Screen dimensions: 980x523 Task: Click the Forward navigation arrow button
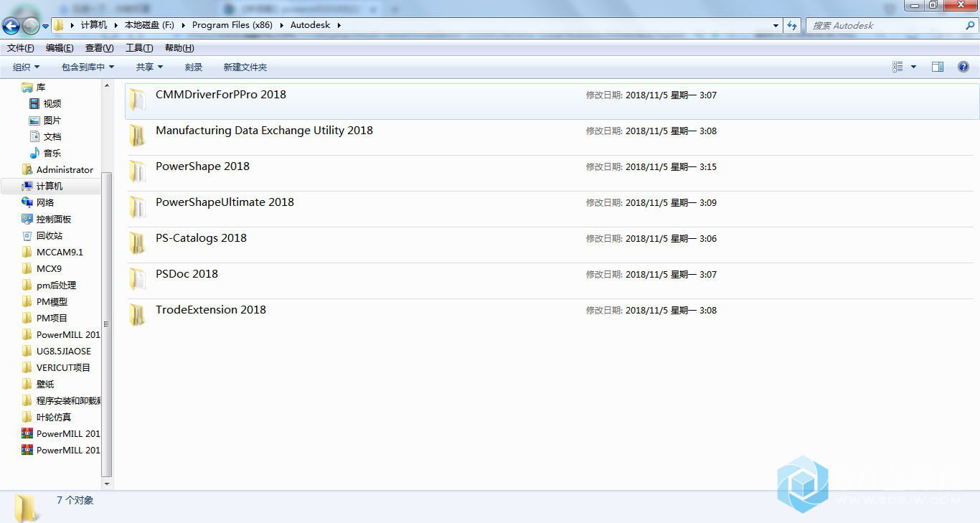coord(31,26)
